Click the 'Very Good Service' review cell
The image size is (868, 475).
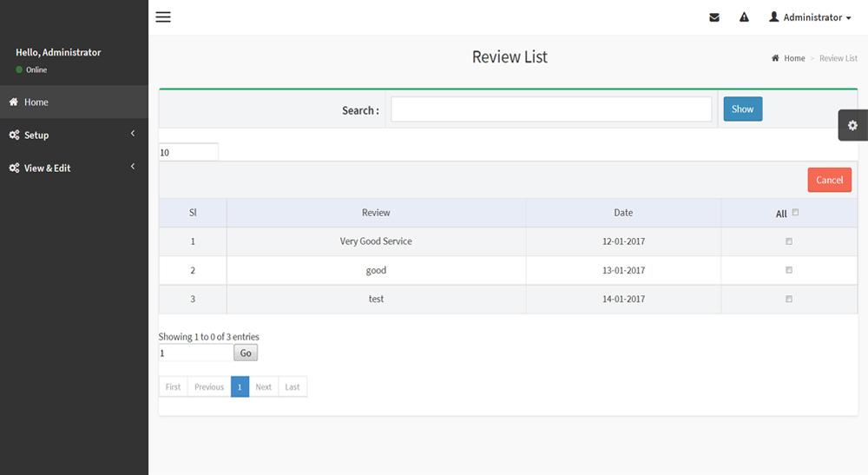point(376,241)
